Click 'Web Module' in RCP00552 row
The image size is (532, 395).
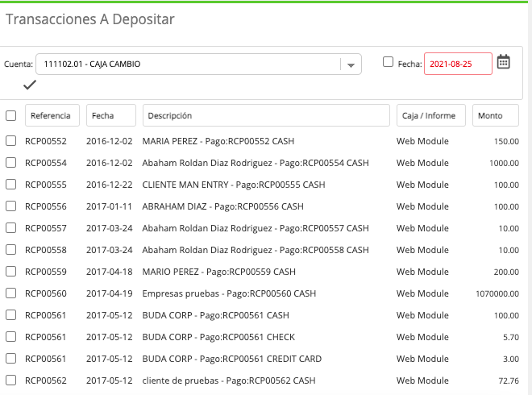pos(422,141)
